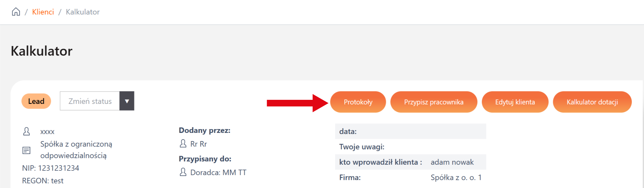The height and width of the screenshot is (188, 644).
Task: Click the Spółka z o. o. 1 firma value
Action: pyautogui.click(x=456, y=178)
